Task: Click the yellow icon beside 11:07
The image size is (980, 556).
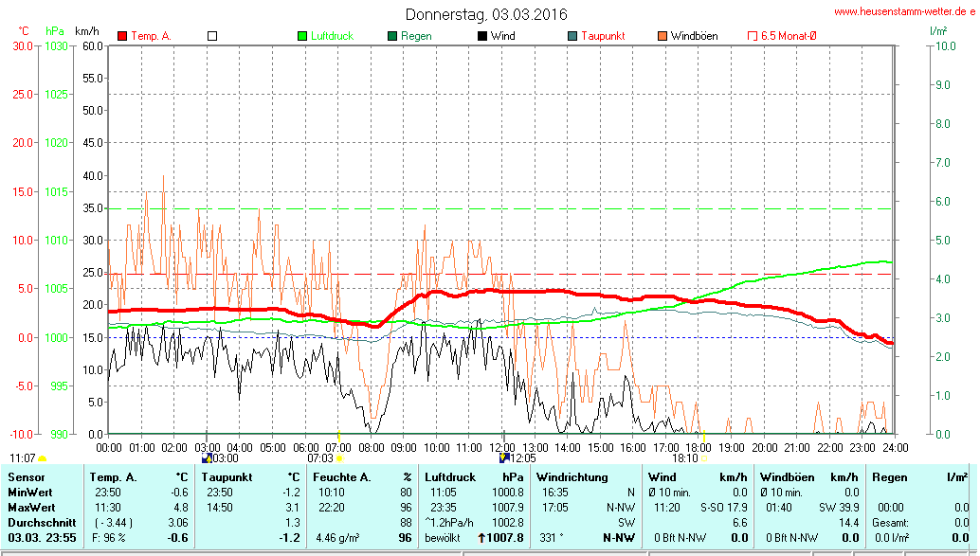Action: [x=42, y=458]
